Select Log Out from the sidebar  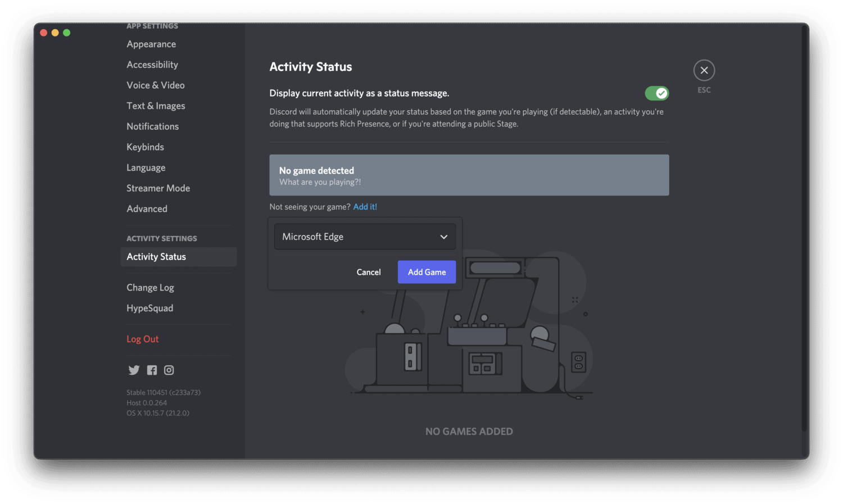coord(142,339)
